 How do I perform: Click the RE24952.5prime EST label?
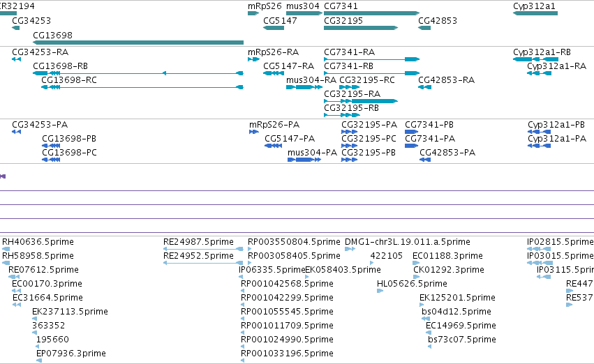(x=198, y=256)
